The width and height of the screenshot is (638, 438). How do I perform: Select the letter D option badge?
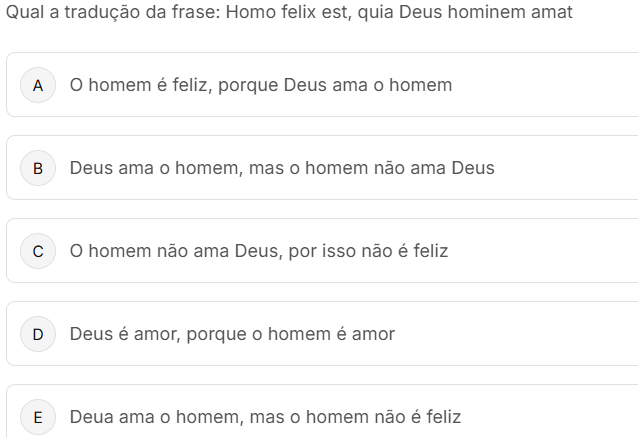click(x=38, y=334)
